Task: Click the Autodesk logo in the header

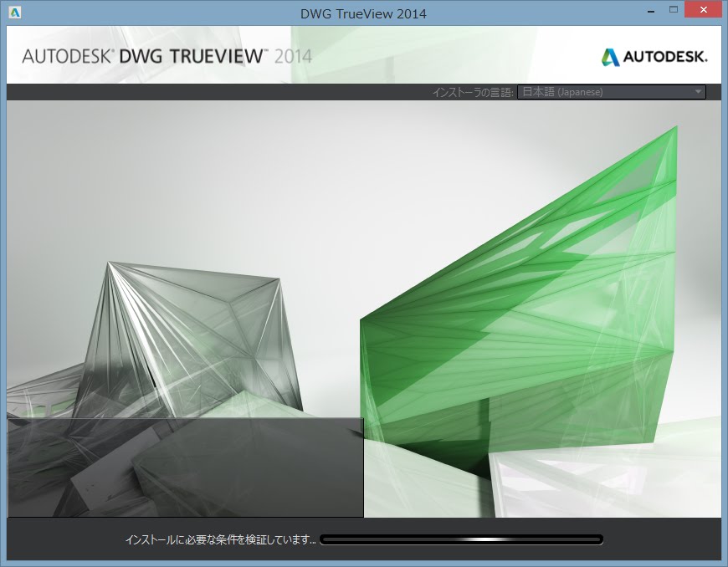Action: 654,57
